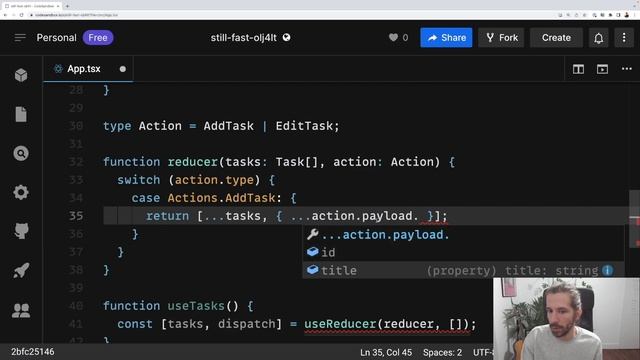The width and height of the screenshot is (640, 360).
Task: Open the editor more-options ellipsis
Action: click(x=627, y=69)
